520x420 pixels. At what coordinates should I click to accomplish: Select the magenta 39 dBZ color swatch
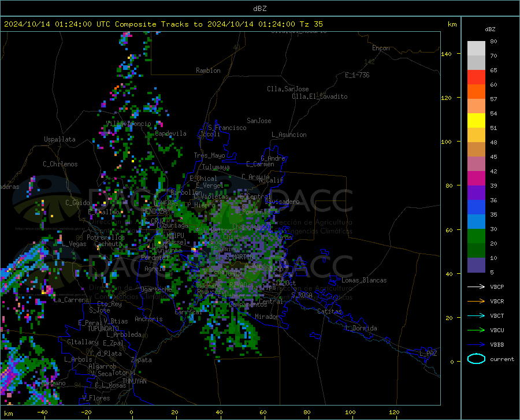[476, 179]
